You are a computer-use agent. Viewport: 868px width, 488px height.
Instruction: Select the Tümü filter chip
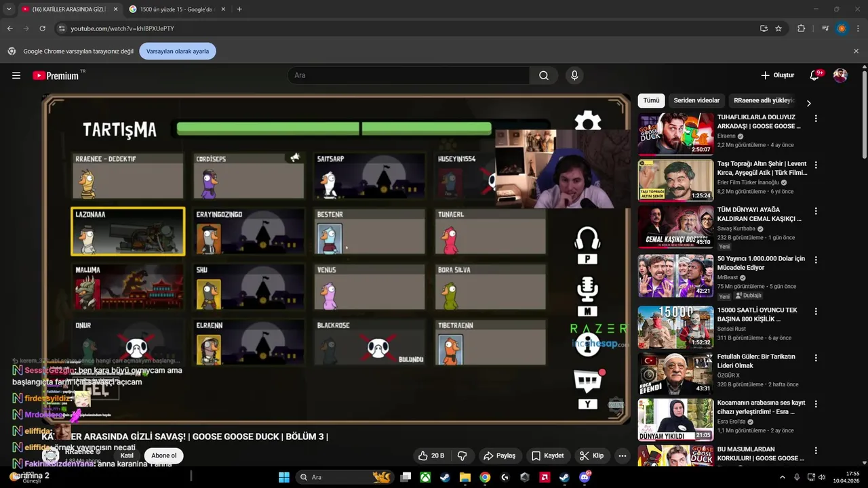point(651,100)
